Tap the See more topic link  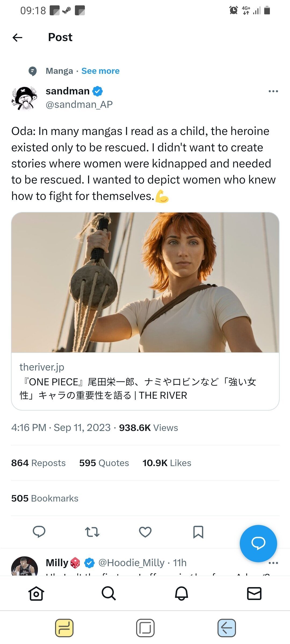pyautogui.click(x=100, y=71)
